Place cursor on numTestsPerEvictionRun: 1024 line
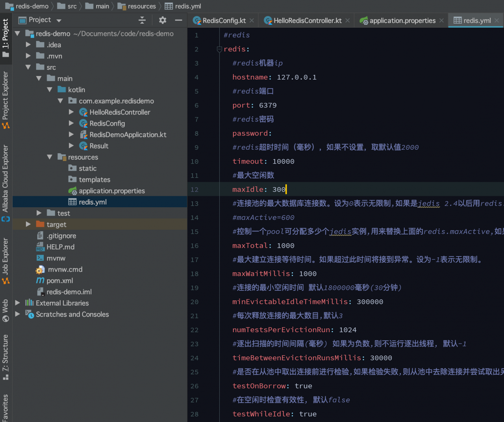 click(x=295, y=330)
